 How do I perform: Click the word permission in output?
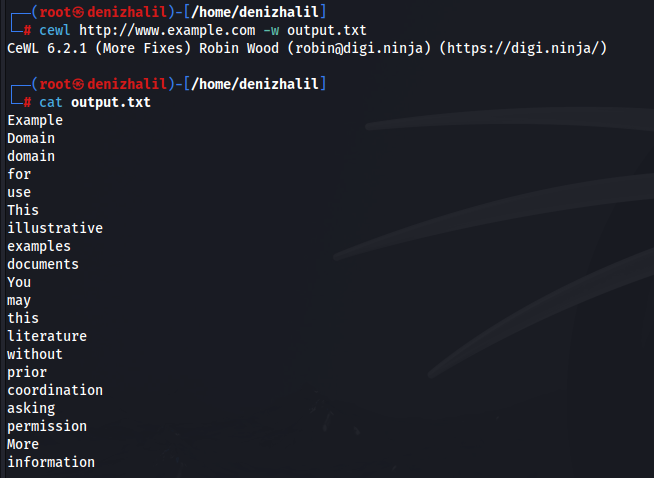pyautogui.click(x=47, y=426)
